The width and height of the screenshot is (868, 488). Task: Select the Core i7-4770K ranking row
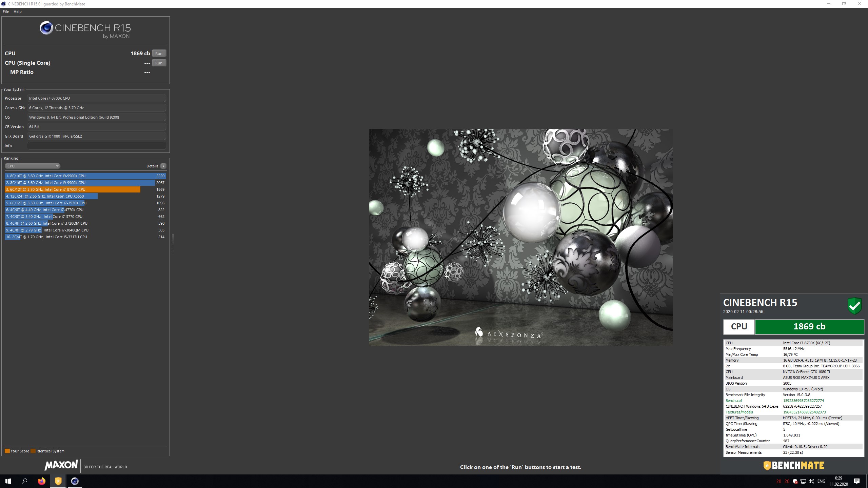(85, 210)
